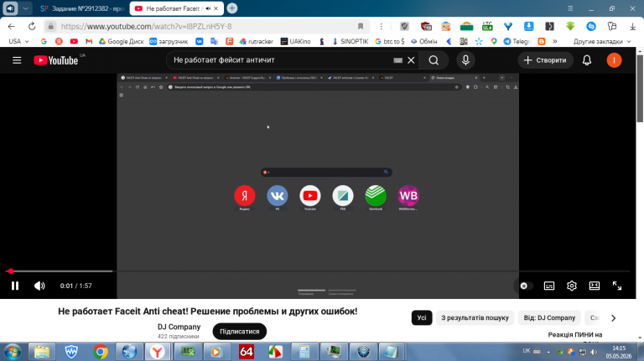
Task: Open the video settings gear
Action: tap(572, 286)
